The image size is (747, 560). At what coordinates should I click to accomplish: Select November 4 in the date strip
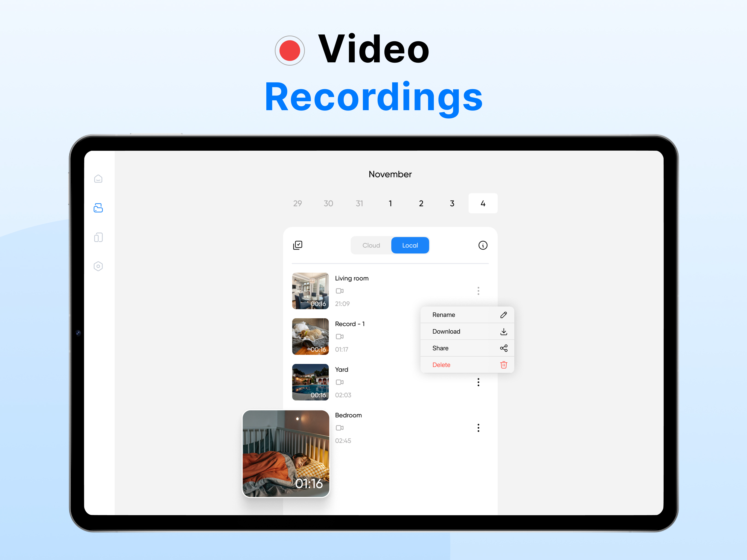483,203
